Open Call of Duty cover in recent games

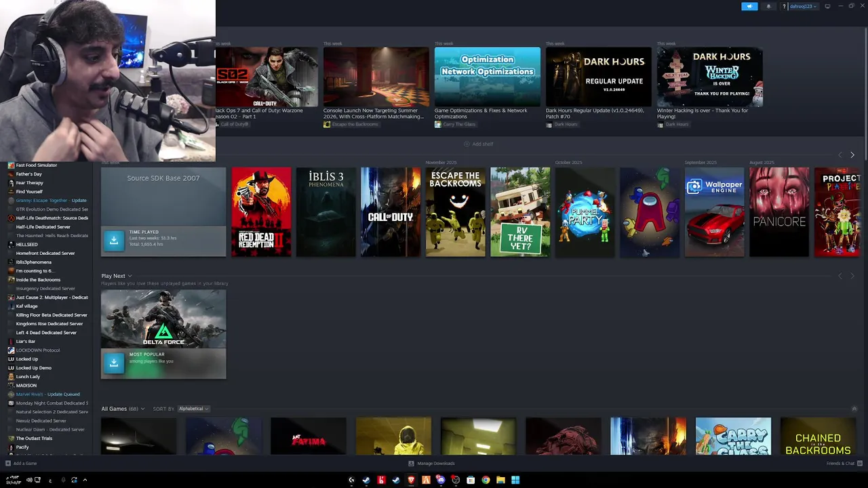tap(391, 212)
